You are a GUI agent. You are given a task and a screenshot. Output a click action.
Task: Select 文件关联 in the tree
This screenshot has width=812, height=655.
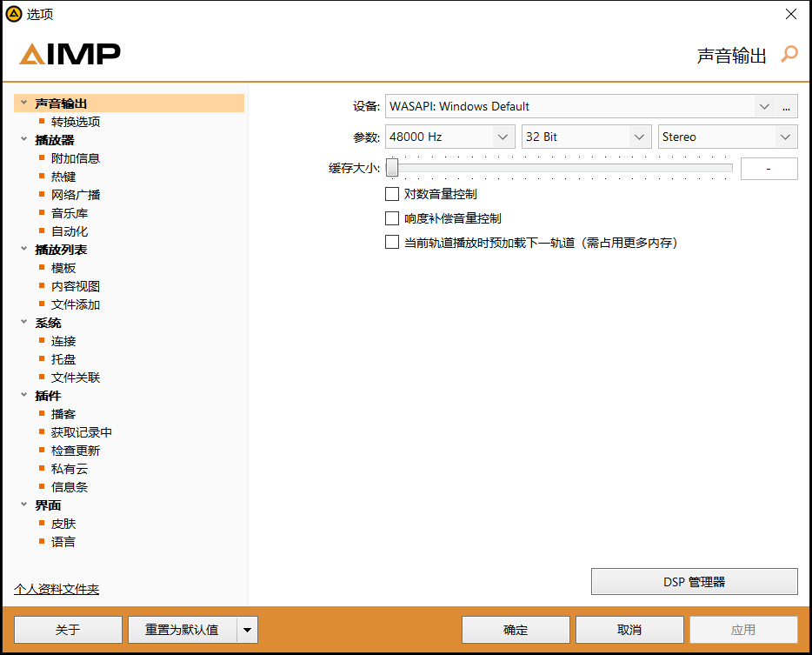(76, 378)
